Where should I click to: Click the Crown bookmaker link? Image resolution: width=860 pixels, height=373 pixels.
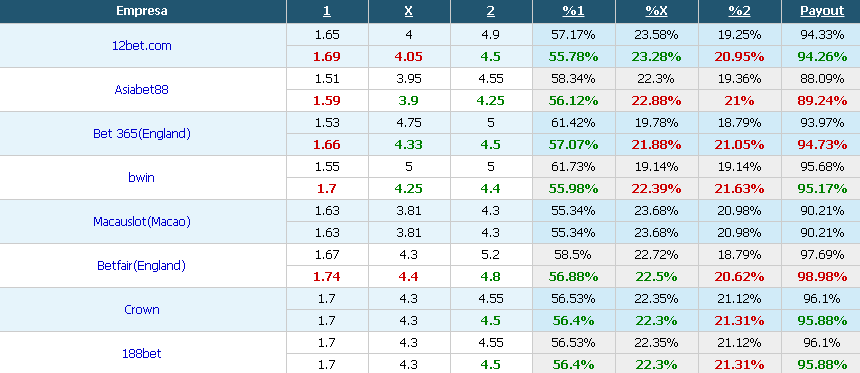[142, 309]
